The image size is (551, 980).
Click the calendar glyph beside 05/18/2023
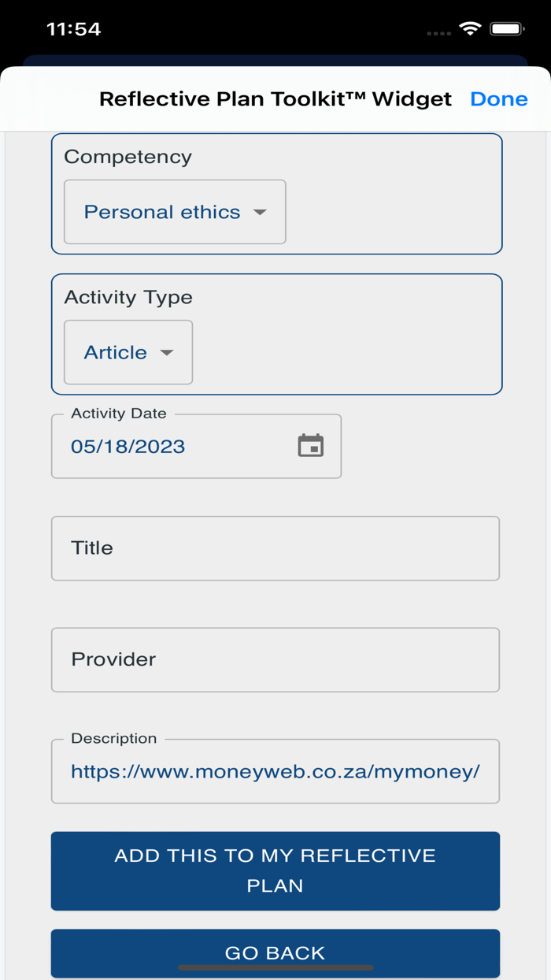312,446
